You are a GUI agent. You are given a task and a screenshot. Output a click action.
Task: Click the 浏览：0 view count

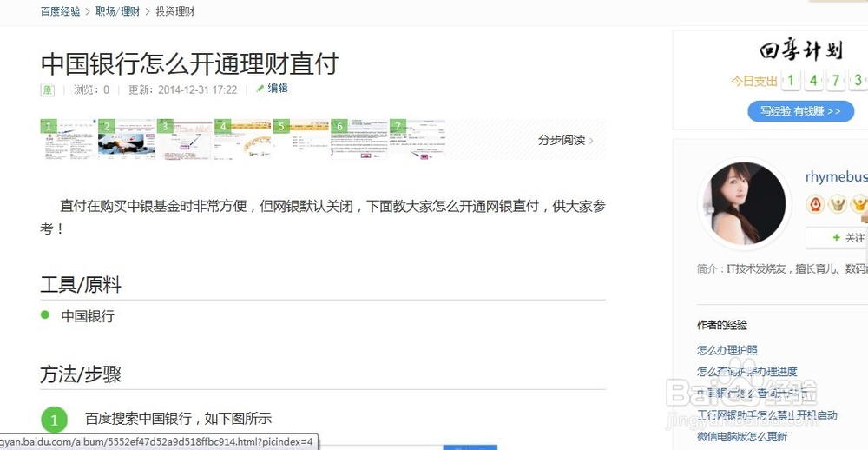point(91,89)
